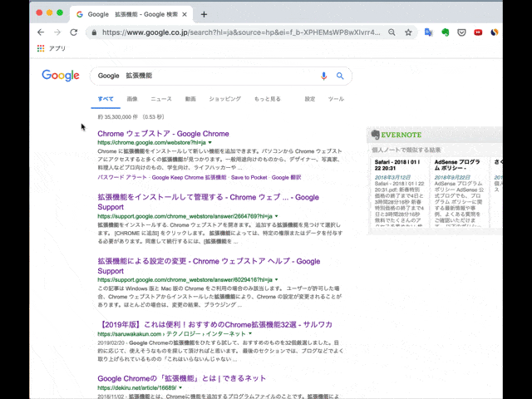
Task: Open the 設定 menu
Action: tap(310, 99)
